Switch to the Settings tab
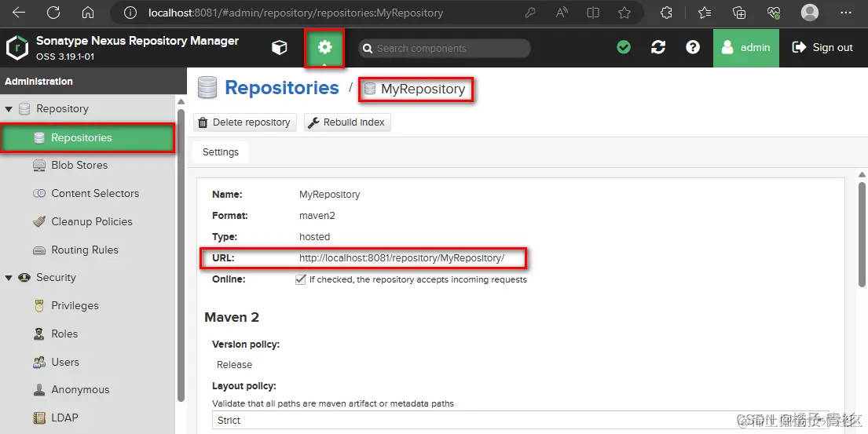The height and width of the screenshot is (434, 868). click(x=220, y=152)
